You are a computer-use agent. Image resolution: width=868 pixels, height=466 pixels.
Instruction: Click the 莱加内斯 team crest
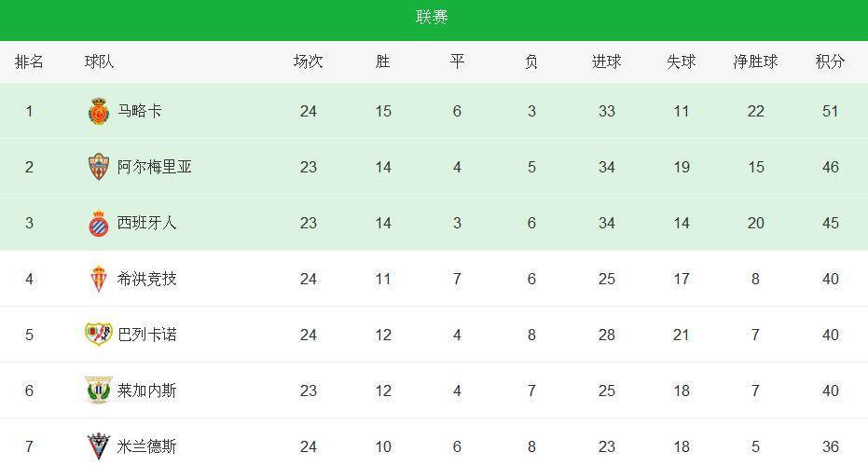click(99, 391)
